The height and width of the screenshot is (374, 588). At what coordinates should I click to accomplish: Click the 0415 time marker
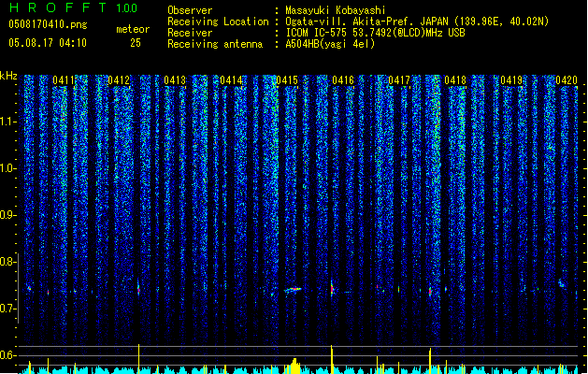click(x=287, y=80)
